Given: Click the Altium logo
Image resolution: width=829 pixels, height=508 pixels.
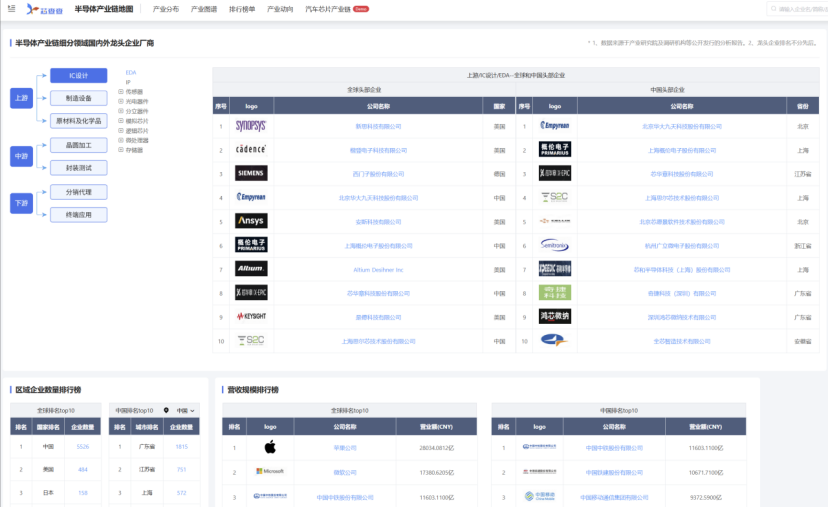Looking at the screenshot, I should tap(251, 269).
